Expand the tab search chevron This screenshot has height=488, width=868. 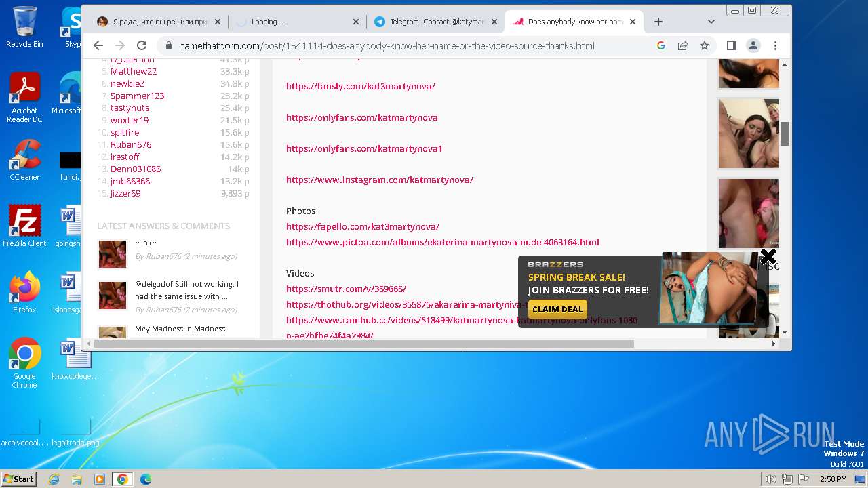point(711,22)
